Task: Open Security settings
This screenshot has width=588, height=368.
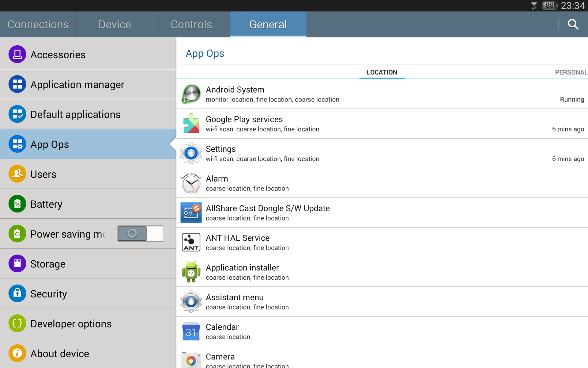Action: pyautogui.click(x=88, y=293)
